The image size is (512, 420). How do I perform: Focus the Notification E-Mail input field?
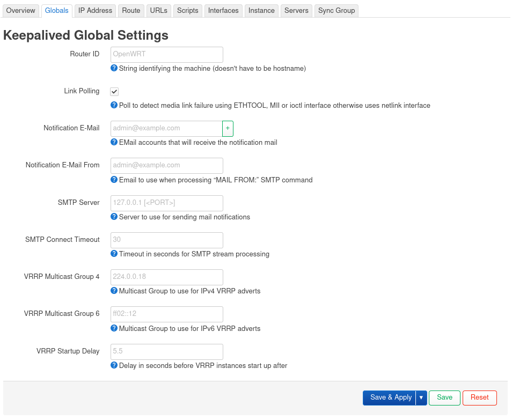point(166,128)
